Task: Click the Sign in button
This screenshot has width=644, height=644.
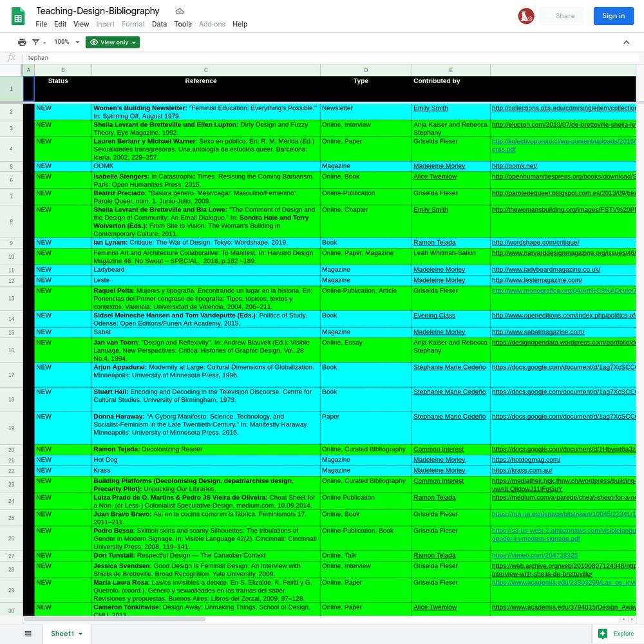Action: tap(614, 16)
